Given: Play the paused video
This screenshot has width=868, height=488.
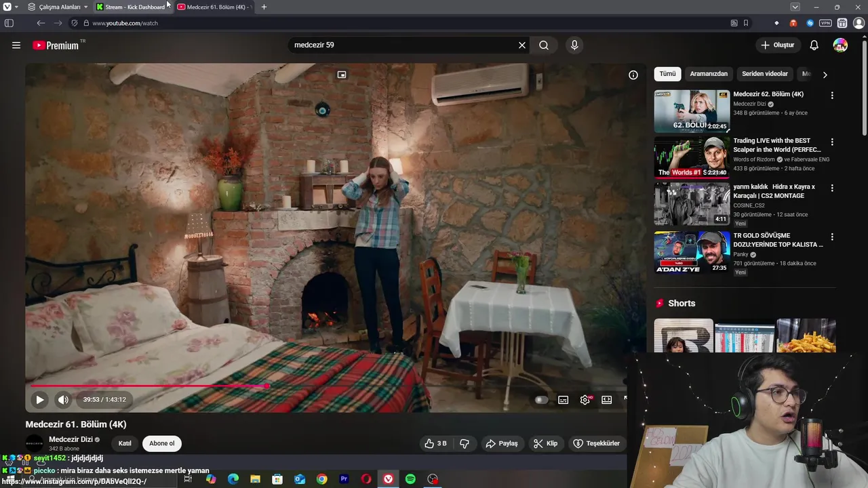Looking at the screenshot, I should tap(40, 400).
